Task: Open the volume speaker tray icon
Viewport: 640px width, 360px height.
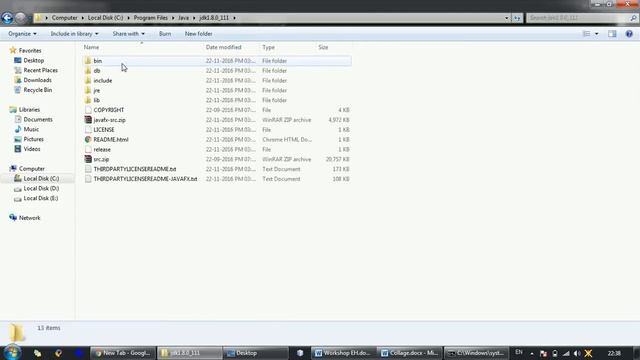Action: coord(577,353)
